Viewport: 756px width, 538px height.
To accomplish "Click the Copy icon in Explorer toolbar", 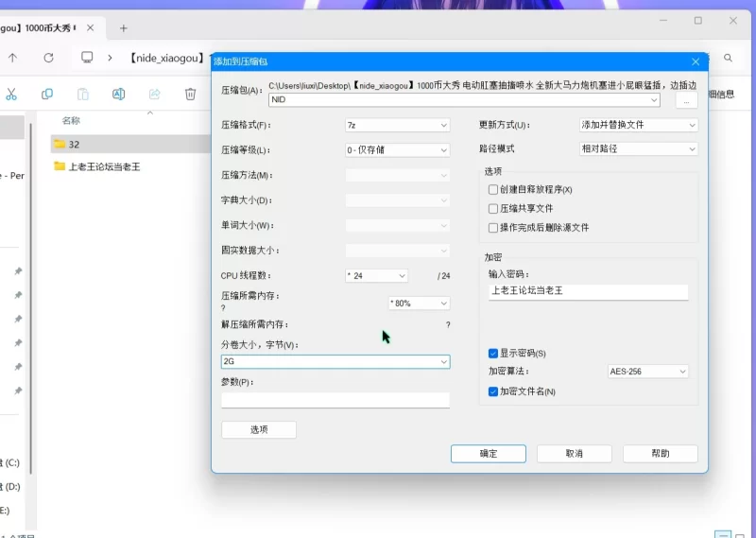I will tap(47, 94).
